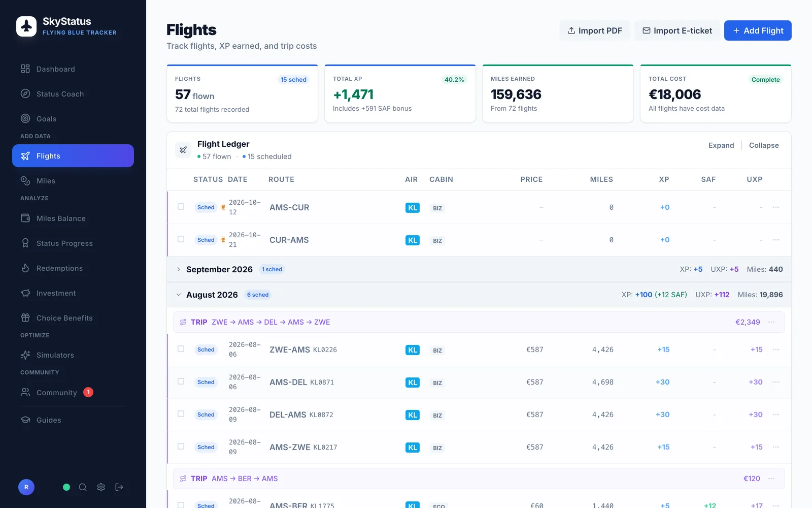The width and height of the screenshot is (812, 508).
Task: Open settings gear icon
Action: (x=101, y=487)
